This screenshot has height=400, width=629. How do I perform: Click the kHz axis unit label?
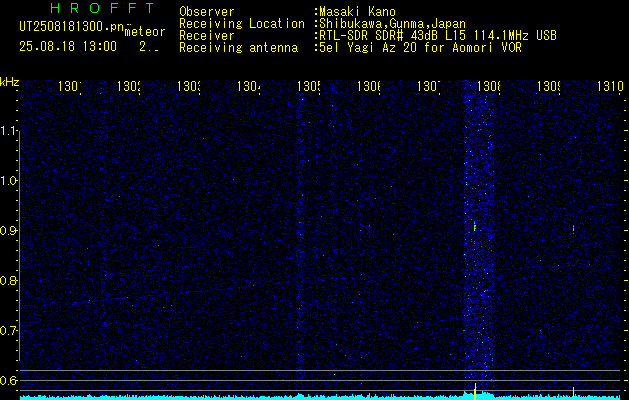pos(9,82)
